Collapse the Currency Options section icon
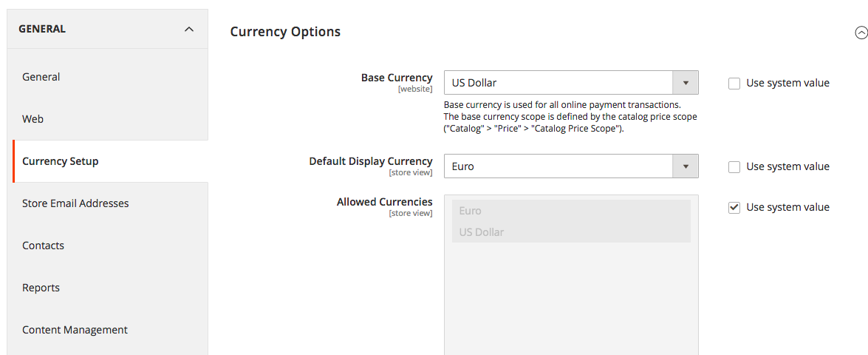Image resolution: width=868 pixels, height=355 pixels. [x=860, y=33]
